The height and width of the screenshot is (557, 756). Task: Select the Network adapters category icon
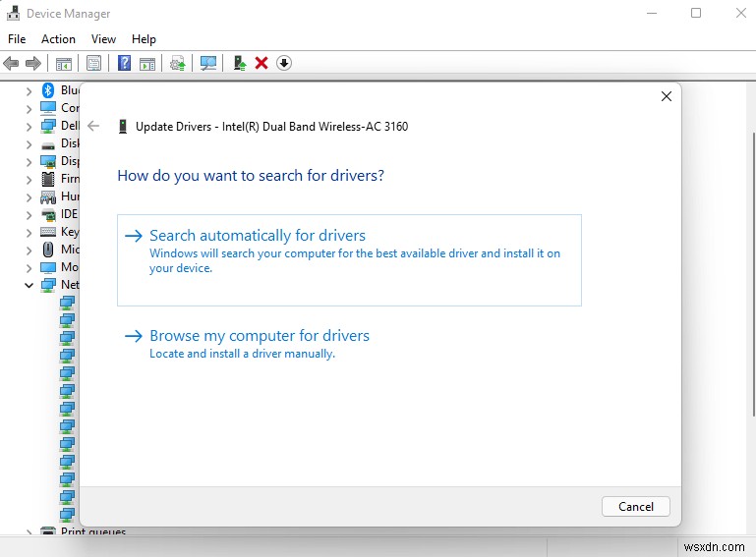coord(48,285)
